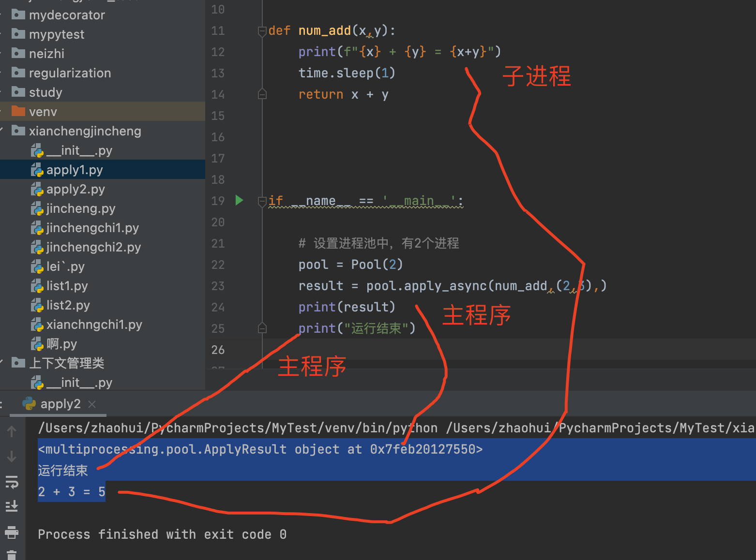Click the Python icon on apply2 tab
Screen dimensions: 756x560
point(29,403)
